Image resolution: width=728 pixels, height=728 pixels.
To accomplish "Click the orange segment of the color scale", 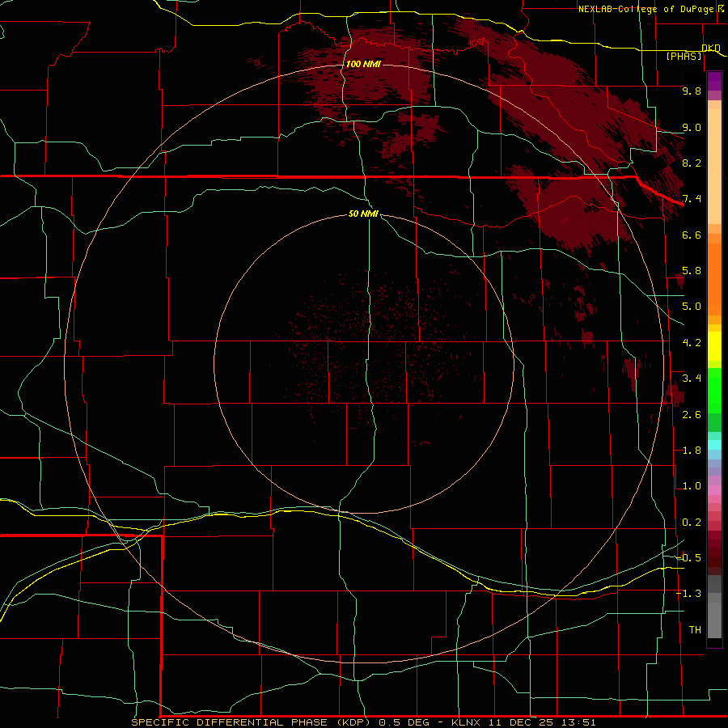I will (714, 279).
